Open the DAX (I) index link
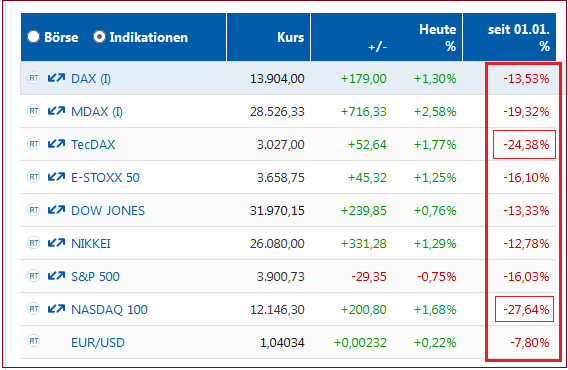This screenshot has width=568, height=370. click(91, 79)
